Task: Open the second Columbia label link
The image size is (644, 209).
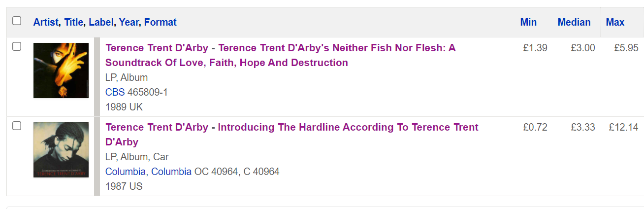Action: [x=171, y=172]
